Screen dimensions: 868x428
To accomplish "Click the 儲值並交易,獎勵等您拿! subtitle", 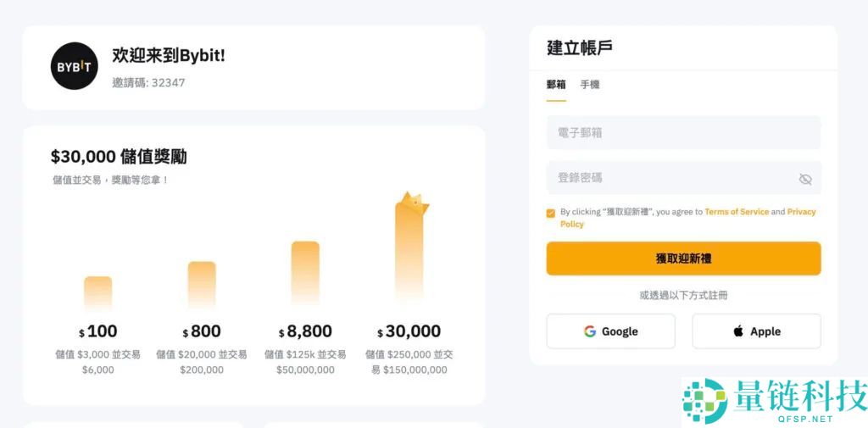I will 111,180.
